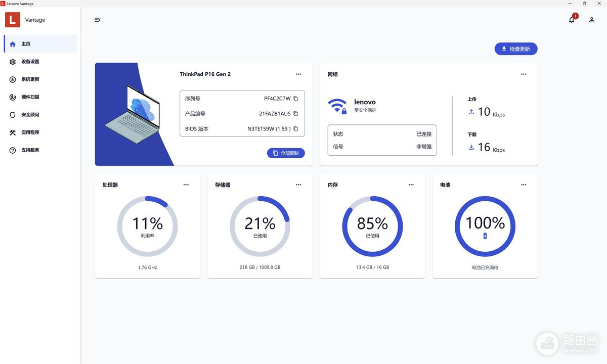Click the 1.76 GHz processor speed text
Image resolution: width=607 pixels, height=364 pixels.
(147, 267)
